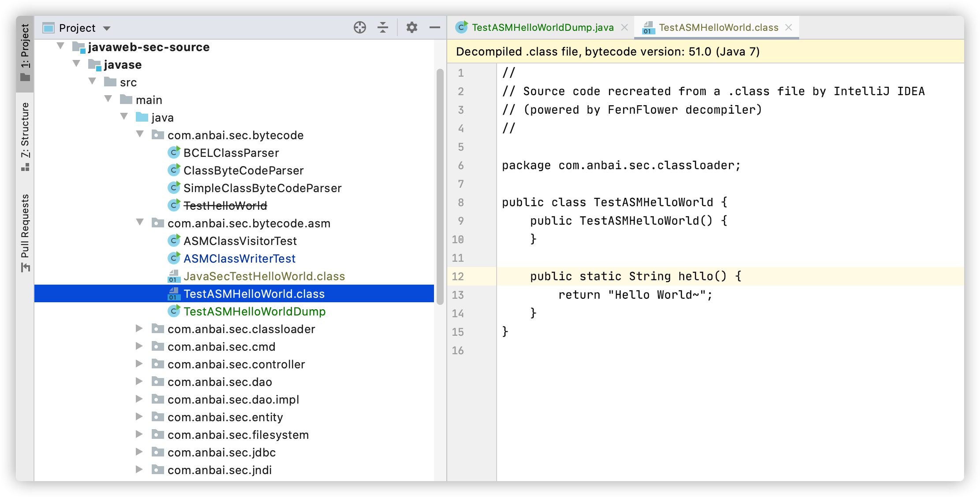Open the Project view dropdown
Viewport: 980px width, 497px height.
106,28
